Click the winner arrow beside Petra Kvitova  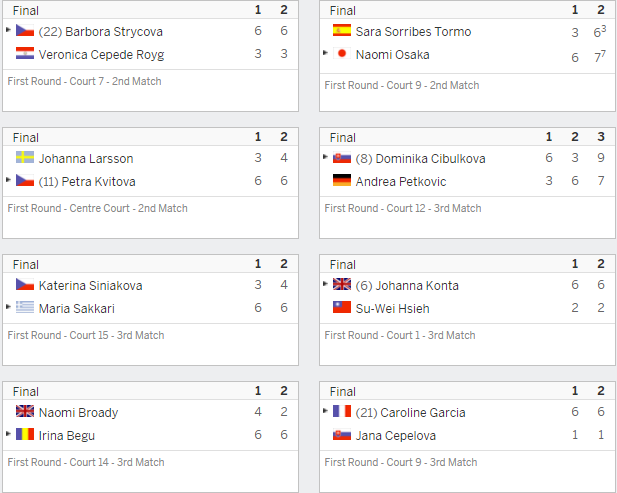coord(8,180)
